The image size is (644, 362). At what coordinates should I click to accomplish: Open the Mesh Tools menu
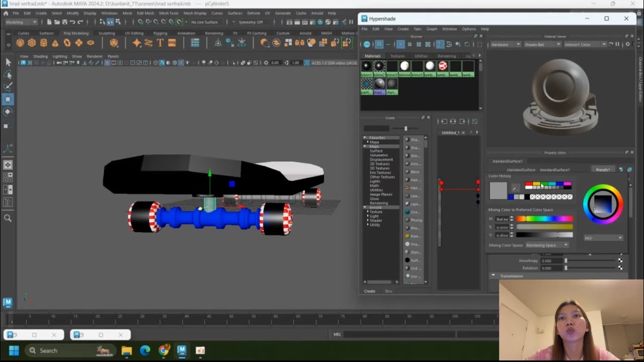coord(169,13)
